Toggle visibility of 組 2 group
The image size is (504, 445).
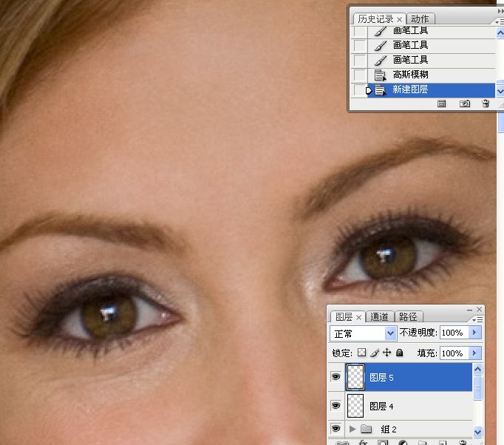click(336, 428)
